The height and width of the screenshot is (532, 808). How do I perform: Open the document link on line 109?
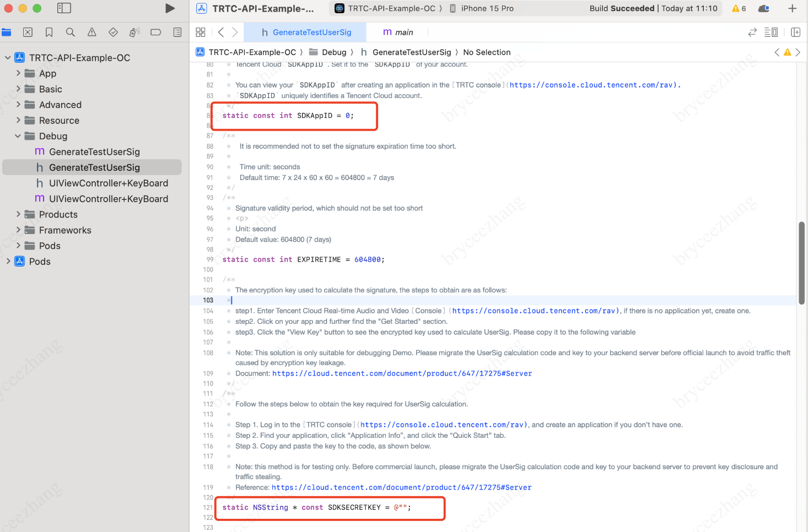[x=402, y=374]
